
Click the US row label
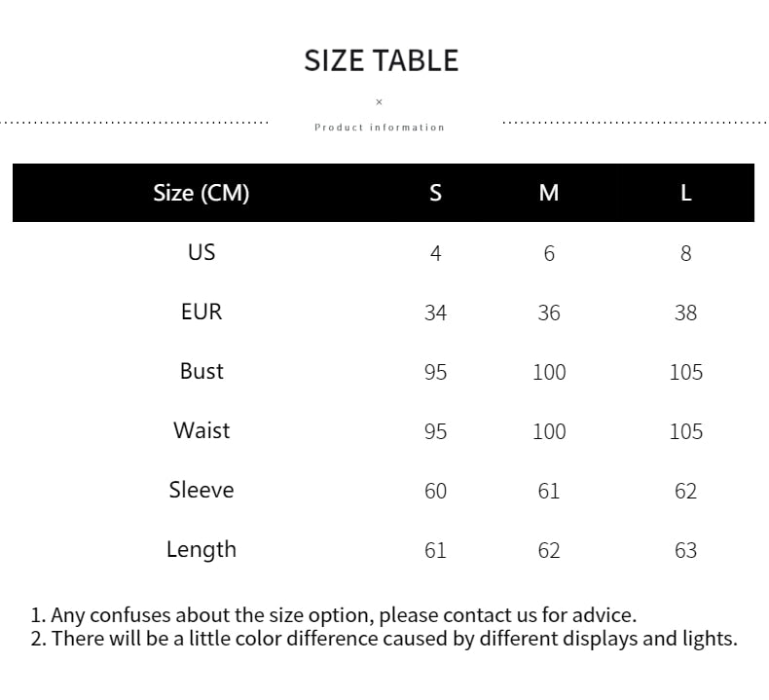click(x=201, y=252)
